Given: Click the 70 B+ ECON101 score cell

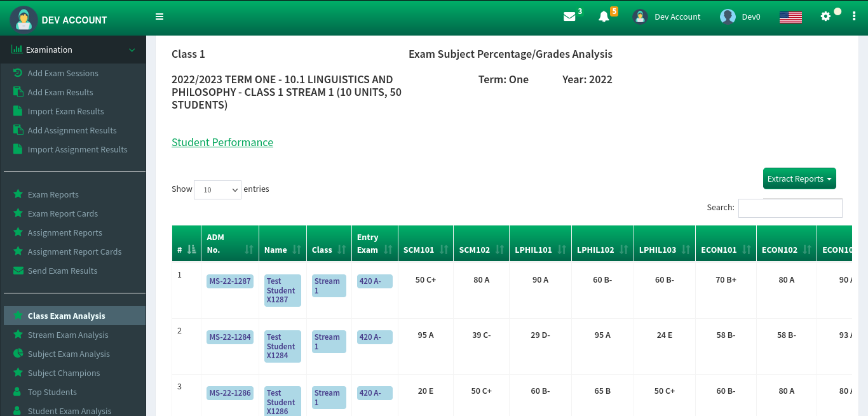Looking at the screenshot, I should click(x=726, y=279).
